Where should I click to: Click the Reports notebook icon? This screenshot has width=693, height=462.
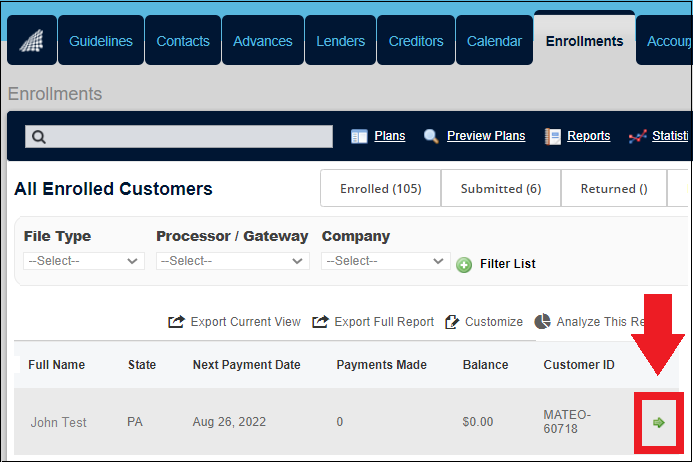(552, 136)
